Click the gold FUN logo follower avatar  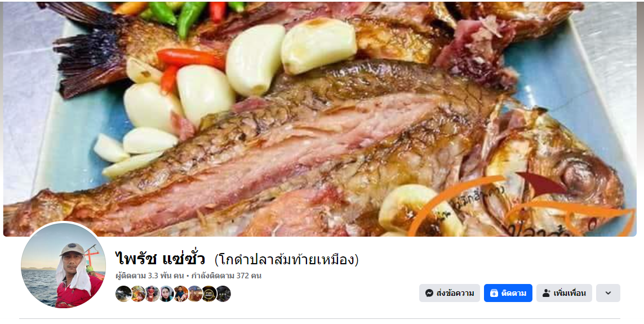[x=209, y=294]
